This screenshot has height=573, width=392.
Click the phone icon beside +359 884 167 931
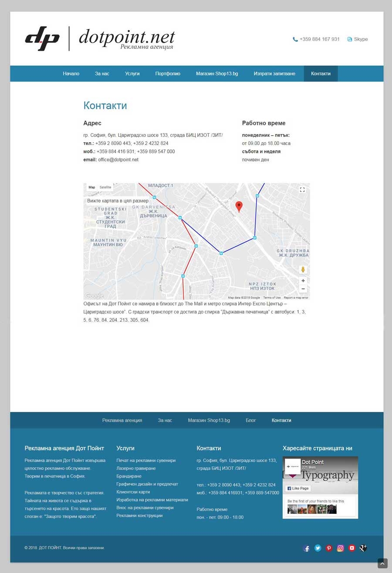pos(295,39)
